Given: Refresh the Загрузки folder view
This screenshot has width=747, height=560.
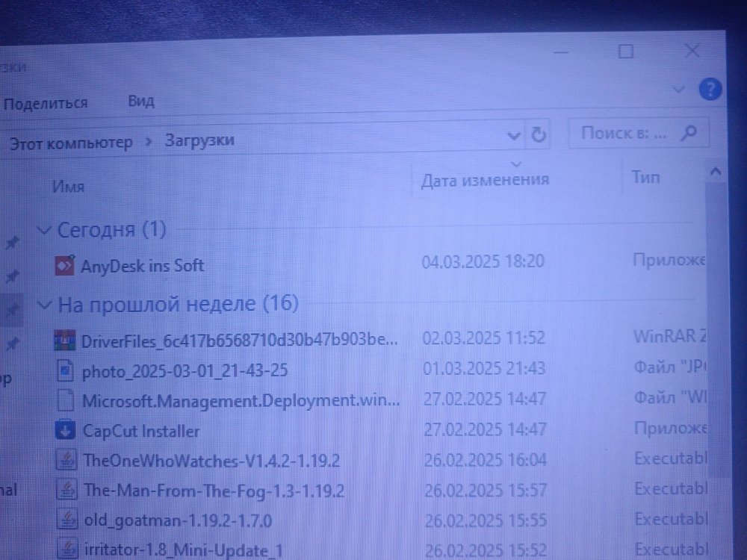Looking at the screenshot, I should point(539,135).
